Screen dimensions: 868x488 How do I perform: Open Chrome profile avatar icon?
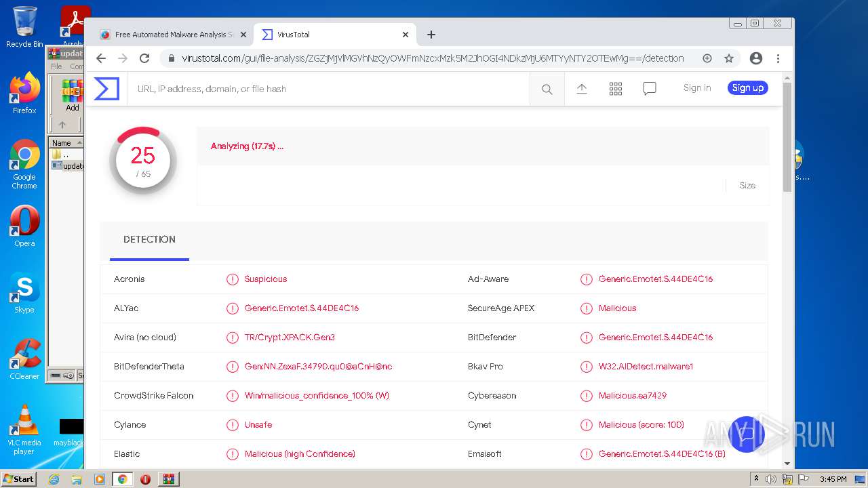coord(756,58)
